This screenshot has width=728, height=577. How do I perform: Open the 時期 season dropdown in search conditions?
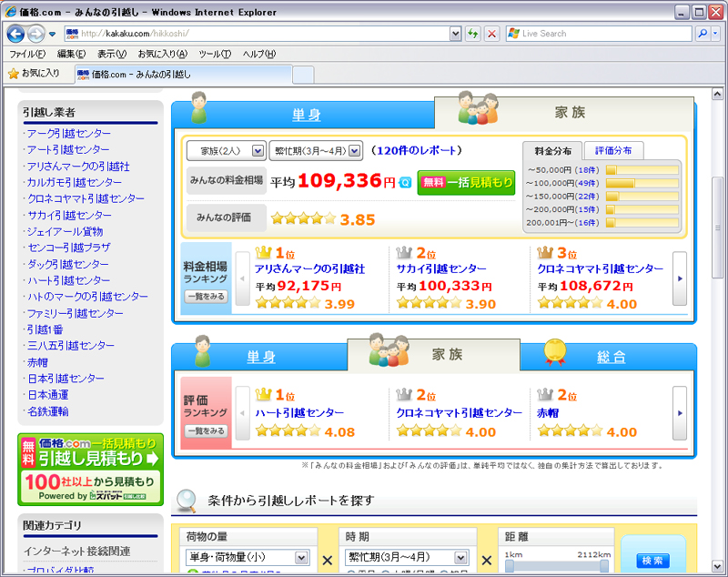pyautogui.click(x=407, y=558)
